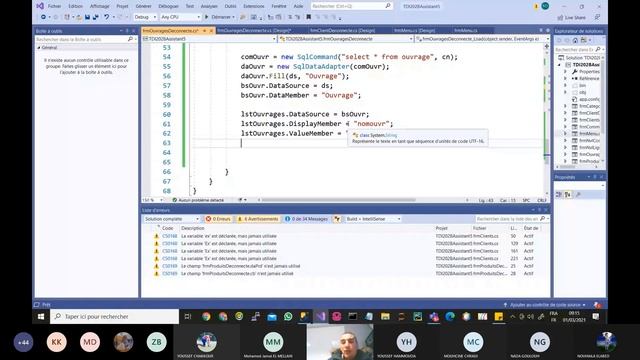The height and width of the screenshot is (360, 640).
Task: Toggle the 0 Erreurs filter
Action: 218,219
